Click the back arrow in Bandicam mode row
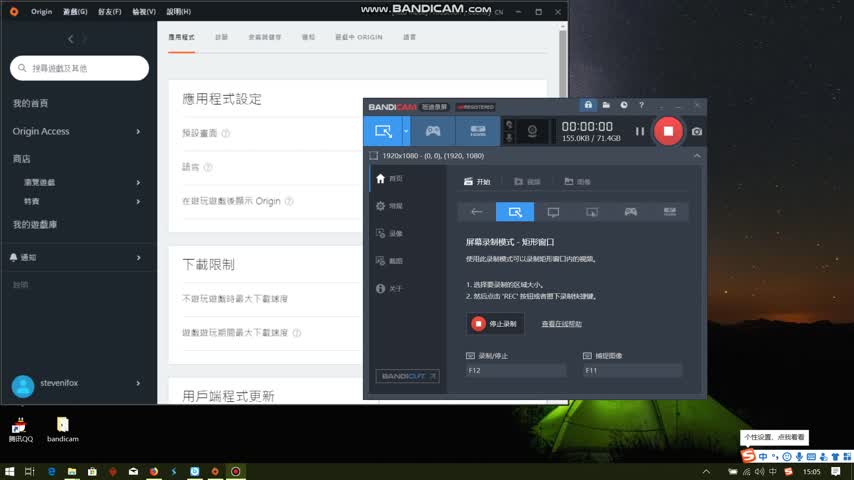The width and height of the screenshot is (854, 480). [477, 212]
